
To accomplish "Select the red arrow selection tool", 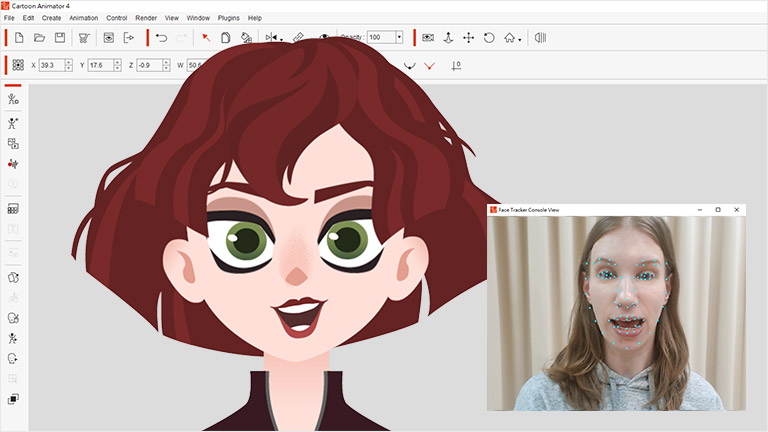I will coord(206,38).
